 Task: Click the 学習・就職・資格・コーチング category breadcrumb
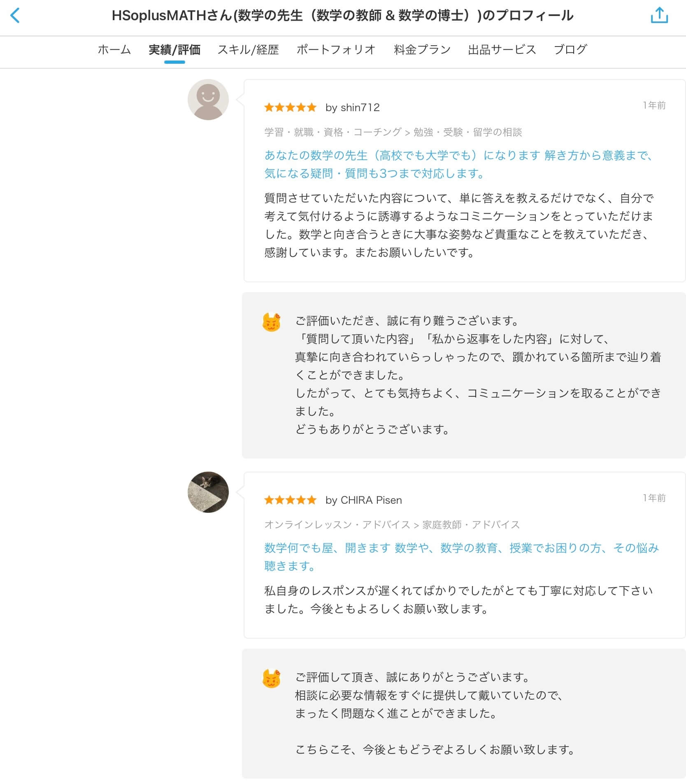(x=333, y=132)
